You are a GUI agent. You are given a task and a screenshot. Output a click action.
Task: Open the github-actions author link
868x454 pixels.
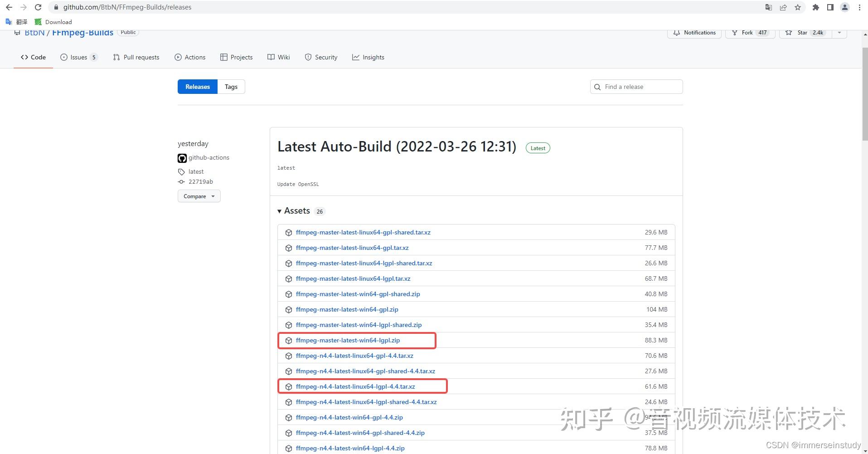click(209, 157)
